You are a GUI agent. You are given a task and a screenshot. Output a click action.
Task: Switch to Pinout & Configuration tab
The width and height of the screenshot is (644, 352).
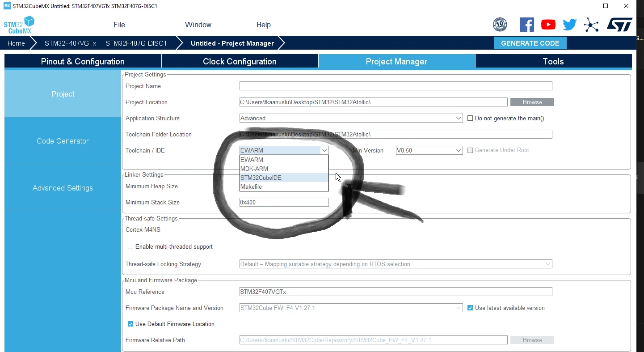click(83, 61)
